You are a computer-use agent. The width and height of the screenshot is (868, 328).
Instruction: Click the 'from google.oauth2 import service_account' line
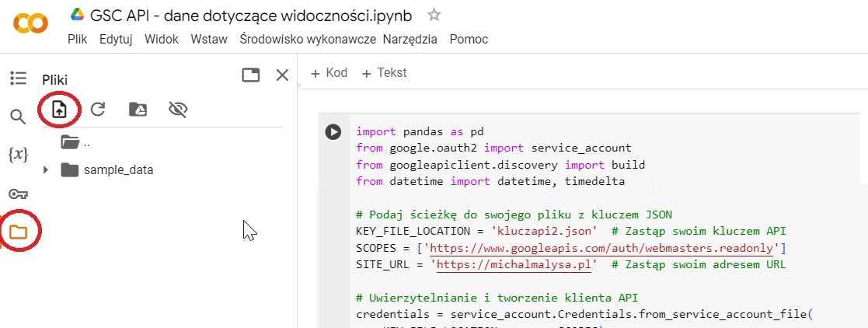coord(493,148)
